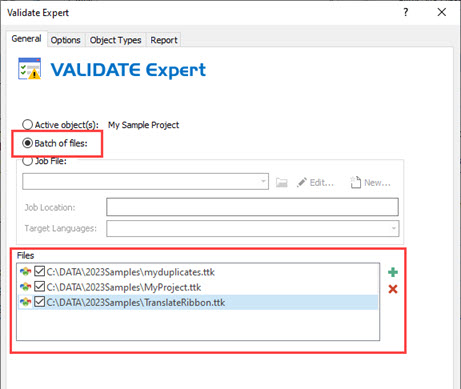Uncheck the myduplicates.ttk checkbox

click(x=40, y=271)
